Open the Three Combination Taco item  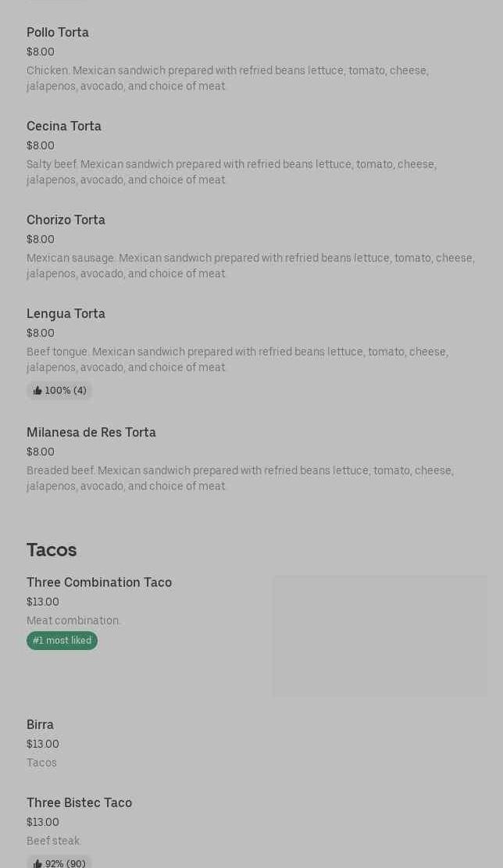[99, 583]
